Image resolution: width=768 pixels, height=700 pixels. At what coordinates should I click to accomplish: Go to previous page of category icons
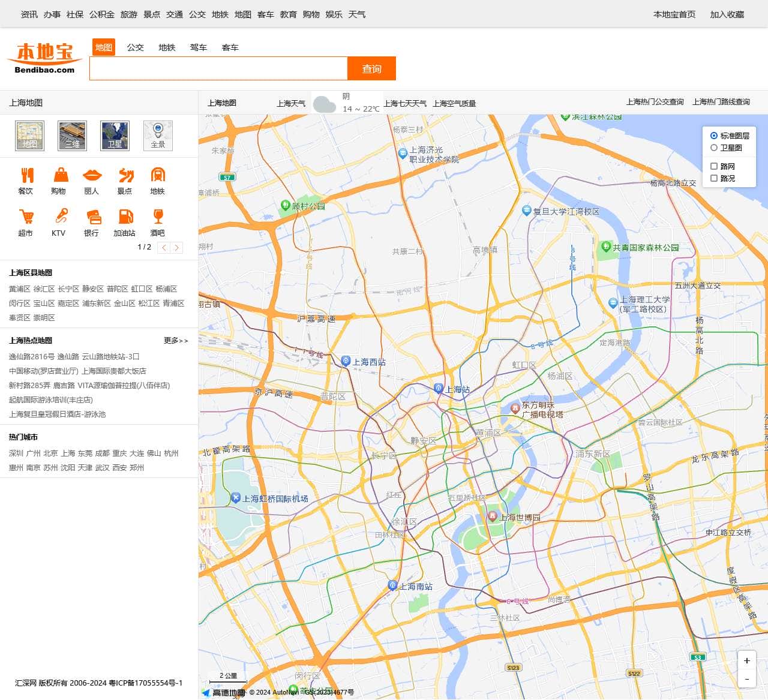(x=164, y=248)
